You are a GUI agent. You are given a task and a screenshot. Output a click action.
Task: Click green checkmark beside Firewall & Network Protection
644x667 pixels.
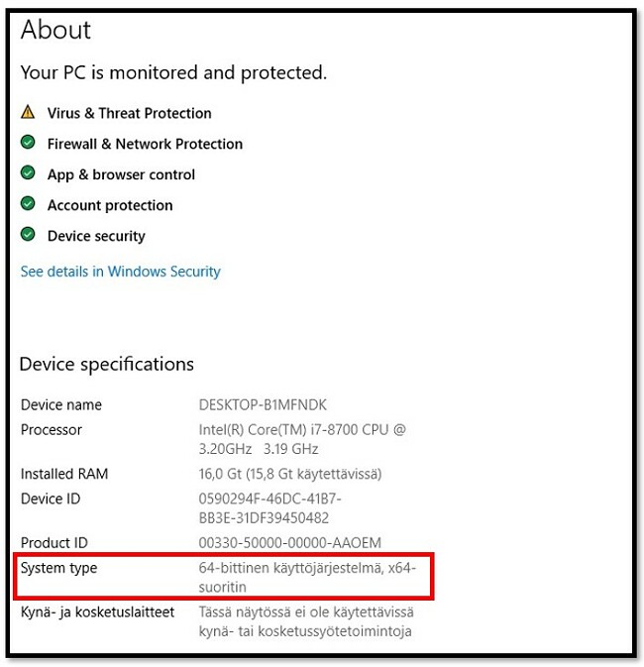point(28,143)
